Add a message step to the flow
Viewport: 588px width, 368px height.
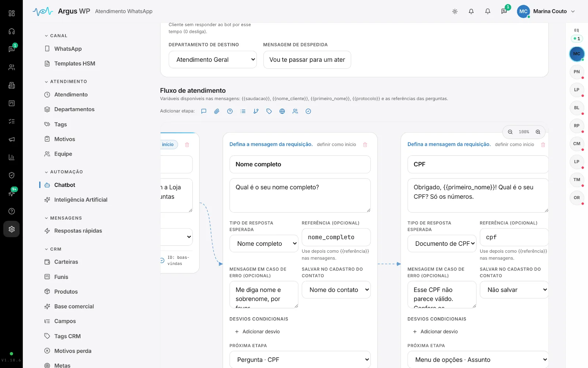[204, 111]
